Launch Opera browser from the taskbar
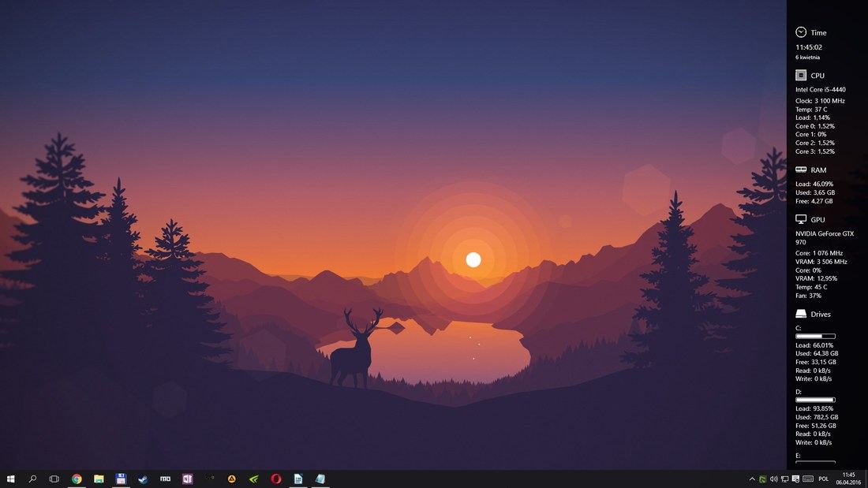Viewport: 868px width, 488px height. pos(276,479)
